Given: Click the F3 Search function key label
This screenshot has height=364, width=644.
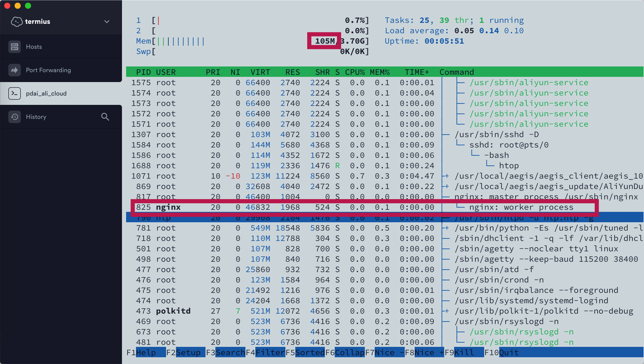Looking at the screenshot, I should click(230, 353).
